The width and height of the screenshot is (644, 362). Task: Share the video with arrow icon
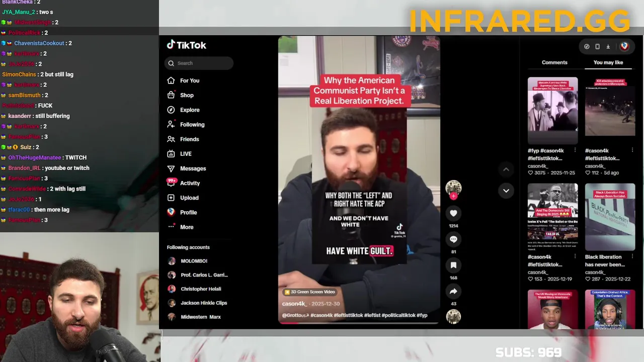tap(453, 291)
